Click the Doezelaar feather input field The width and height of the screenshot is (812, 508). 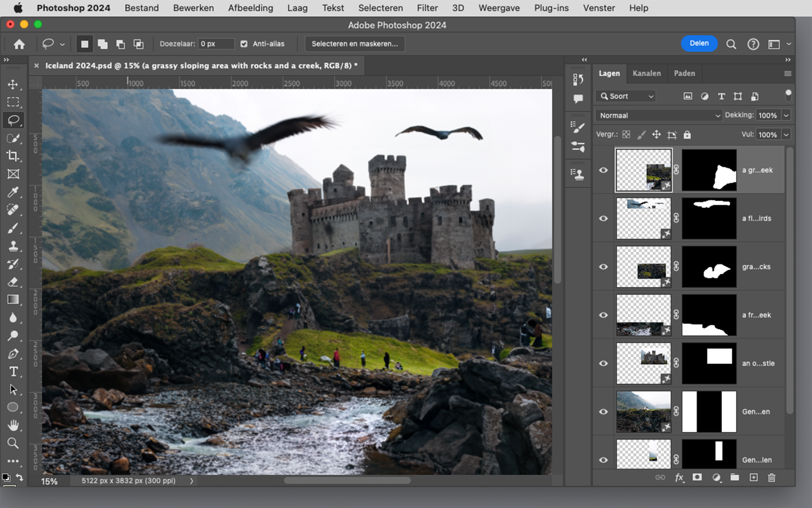216,44
